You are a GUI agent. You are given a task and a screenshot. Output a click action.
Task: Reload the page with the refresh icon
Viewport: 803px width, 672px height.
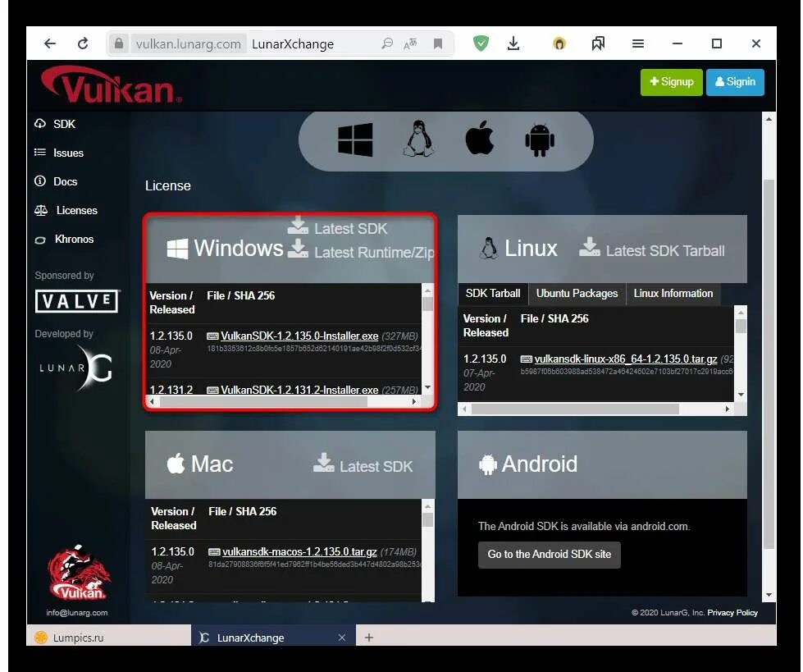[83, 43]
